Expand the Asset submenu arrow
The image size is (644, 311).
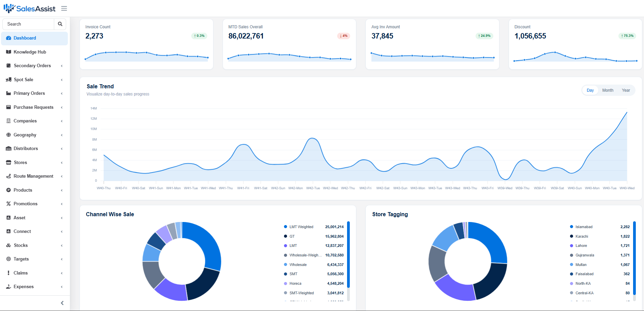[x=62, y=218]
